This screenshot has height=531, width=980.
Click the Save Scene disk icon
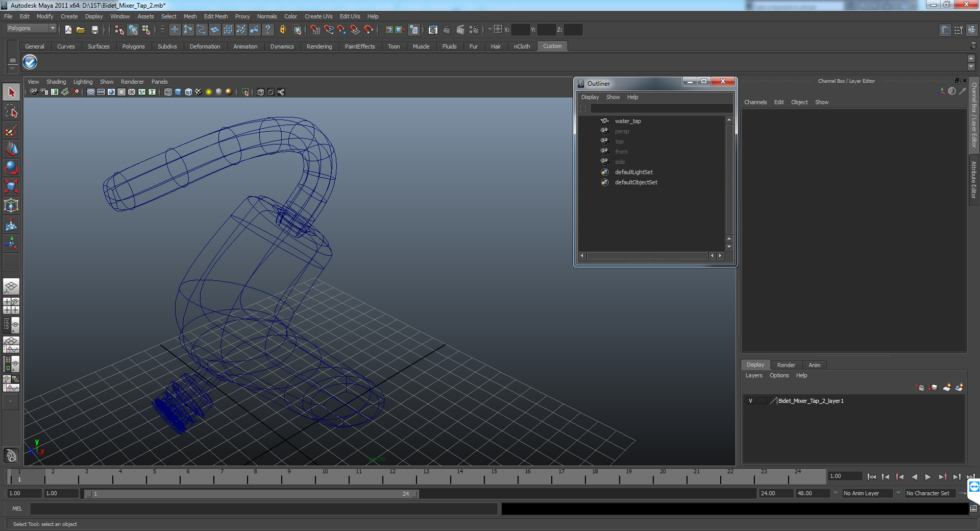[x=94, y=30]
